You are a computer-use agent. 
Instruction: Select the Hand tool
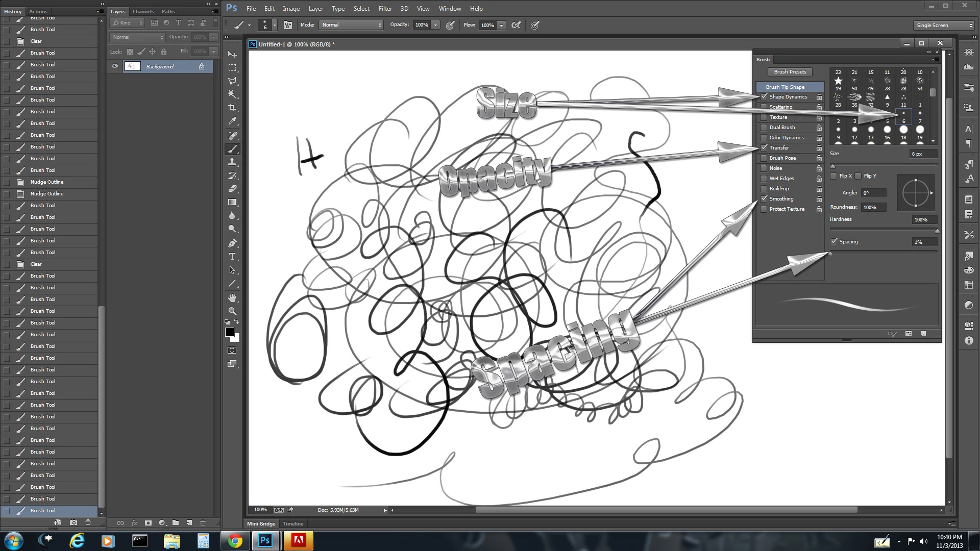click(x=232, y=297)
